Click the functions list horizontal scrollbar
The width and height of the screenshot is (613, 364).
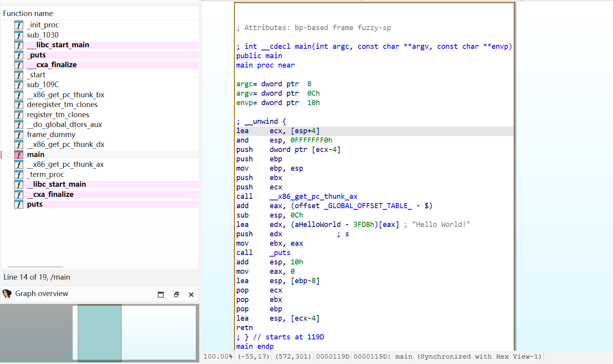pos(36,267)
